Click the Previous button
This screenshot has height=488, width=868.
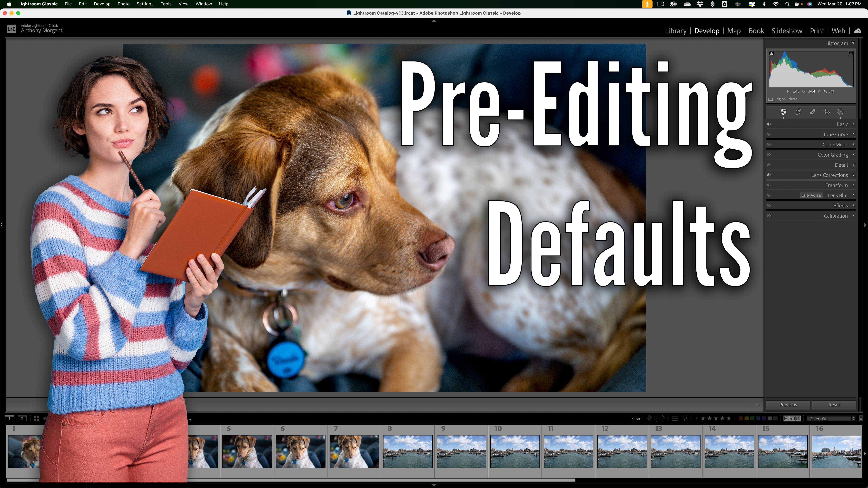pyautogui.click(x=788, y=404)
